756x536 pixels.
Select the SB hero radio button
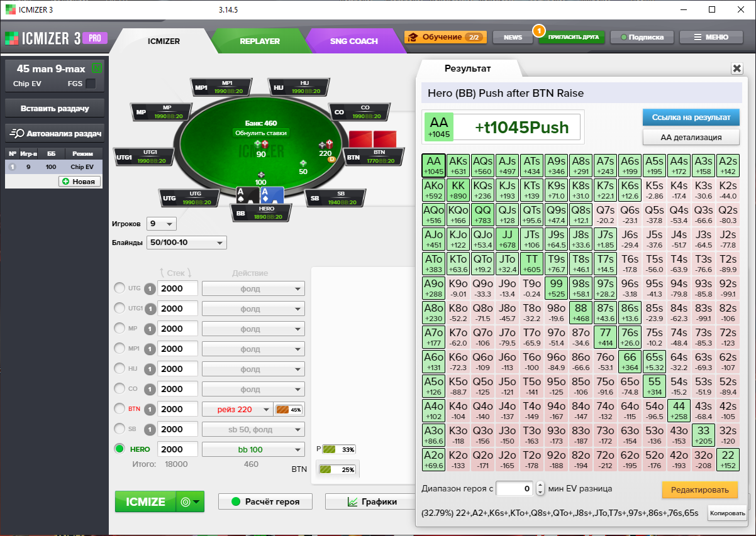119,429
